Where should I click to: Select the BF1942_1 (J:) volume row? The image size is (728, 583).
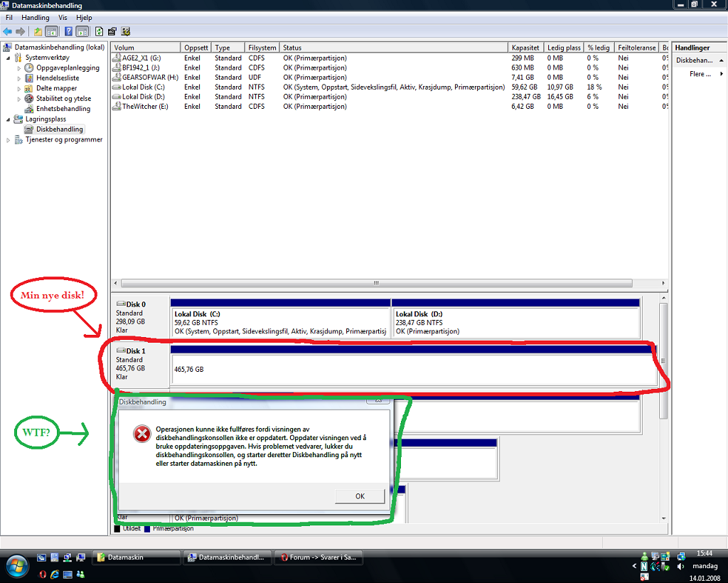[x=389, y=68]
